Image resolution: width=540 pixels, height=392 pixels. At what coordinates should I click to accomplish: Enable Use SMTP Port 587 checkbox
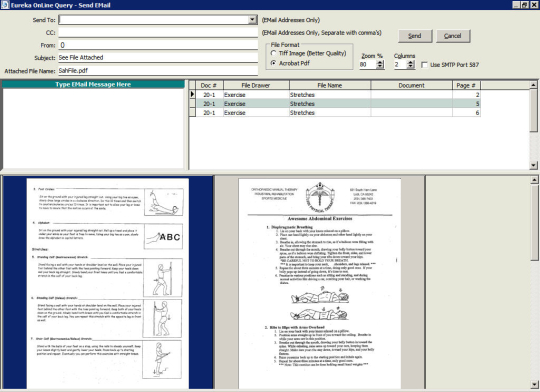425,64
